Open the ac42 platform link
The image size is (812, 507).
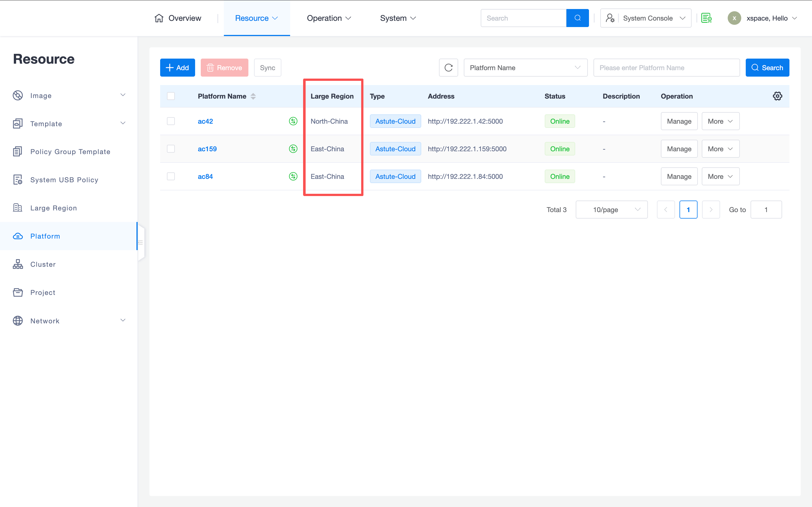205,121
